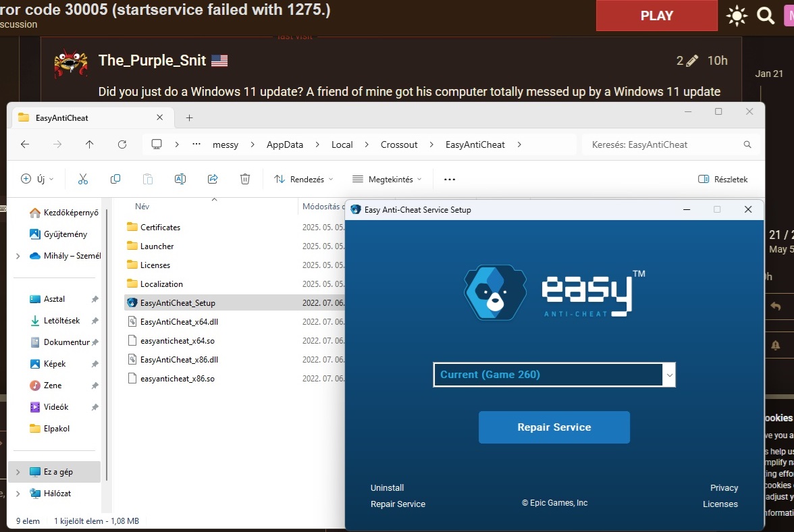This screenshot has width=794, height=532.
Task: Open Dokumentumok in quick access
Action: 59,342
